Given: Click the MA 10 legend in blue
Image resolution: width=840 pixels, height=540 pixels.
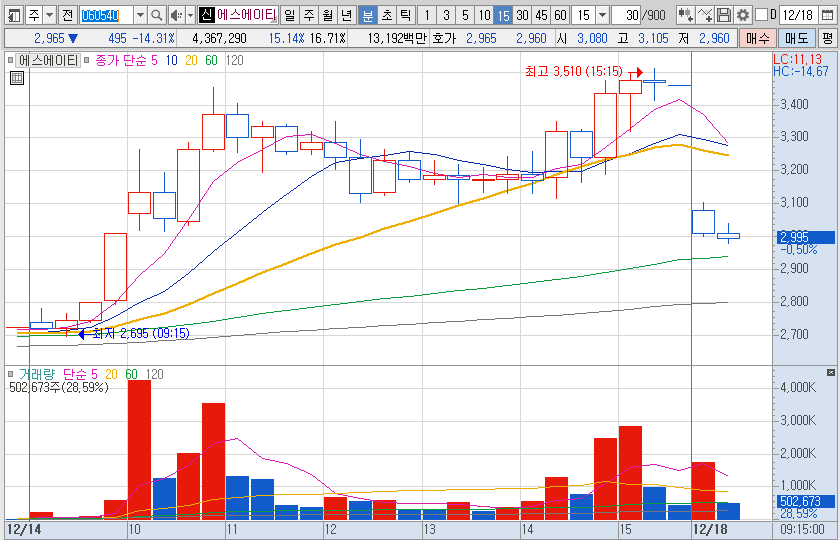Looking at the screenshot, I should pyautogui.click(x=172, y=61).
